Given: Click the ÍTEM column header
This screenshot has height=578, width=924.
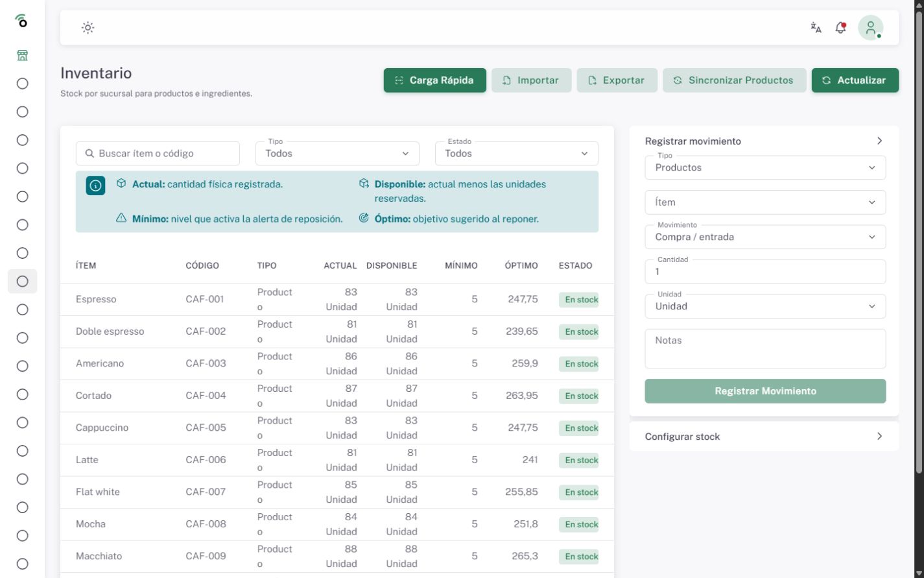Looking at the screenshot, I should pos(86,265).
